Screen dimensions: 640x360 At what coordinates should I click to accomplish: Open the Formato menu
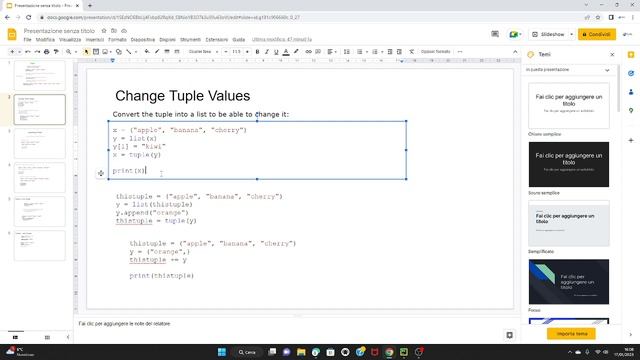[117, 40]
